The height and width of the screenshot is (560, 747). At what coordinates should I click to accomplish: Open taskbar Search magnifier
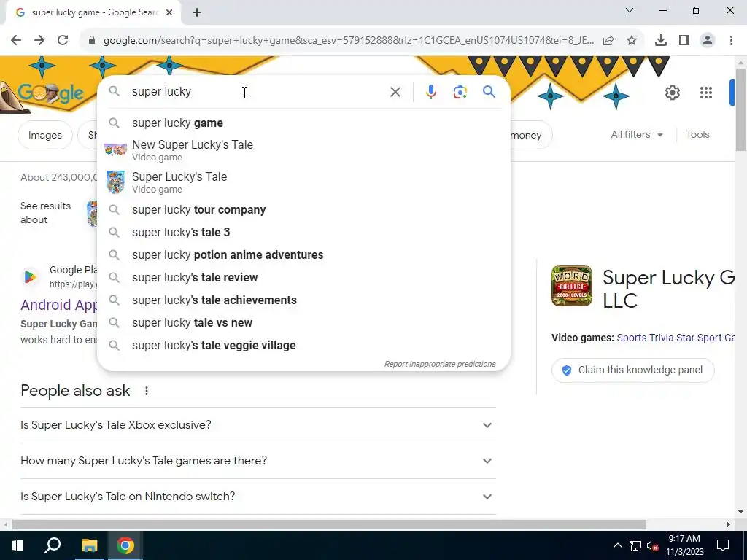53,545
